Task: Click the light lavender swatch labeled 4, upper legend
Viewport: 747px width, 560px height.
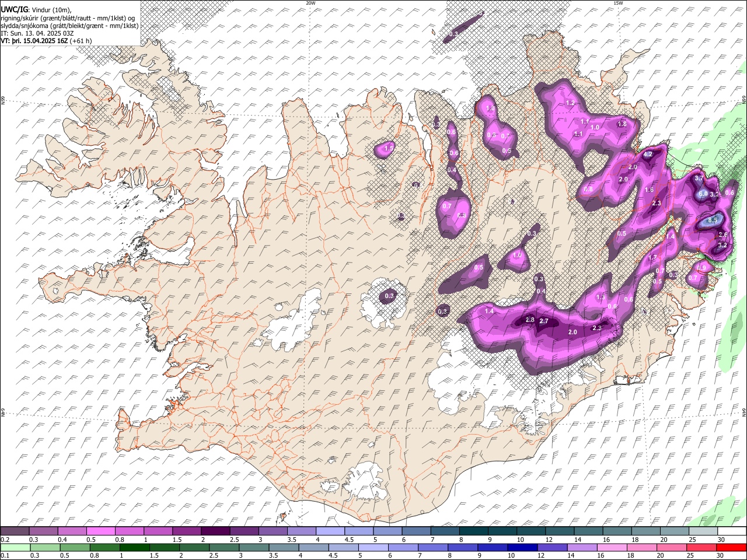Action: click(x=330, y=531)
